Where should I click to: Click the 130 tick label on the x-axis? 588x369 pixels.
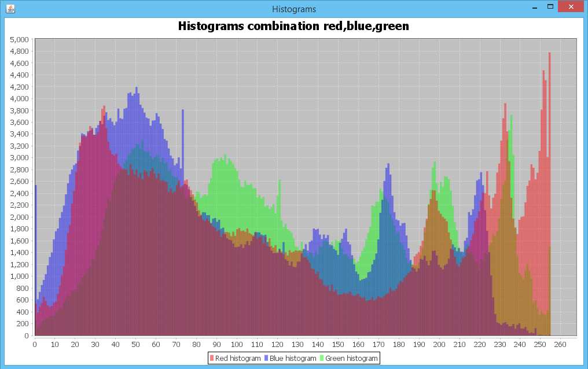pos(297,344)
